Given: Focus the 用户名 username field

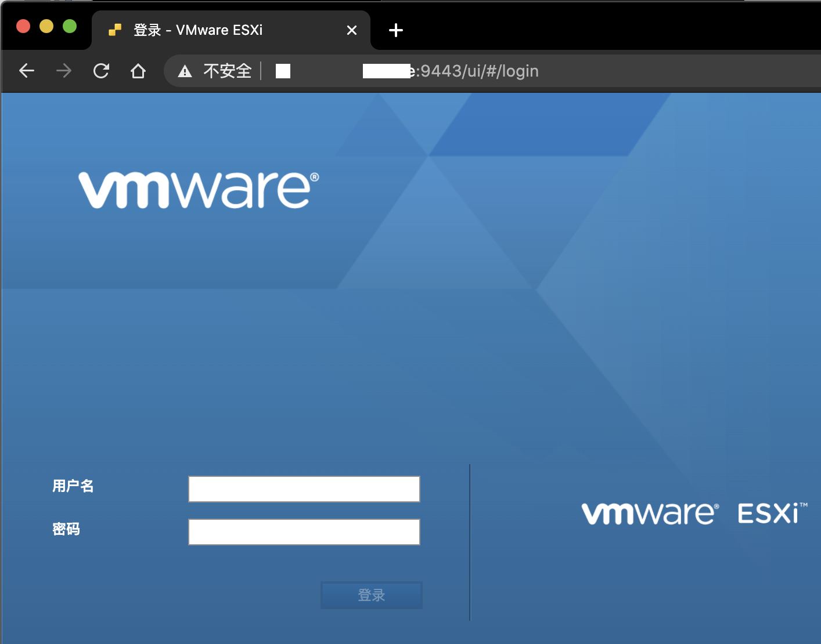Looking at the screenshot, I should (x=304, y=489).
